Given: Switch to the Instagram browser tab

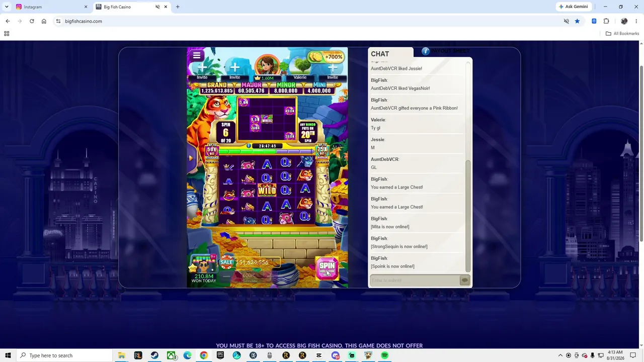Looking at the screenshot, I should pyautogui.click(x=51, y=7).
